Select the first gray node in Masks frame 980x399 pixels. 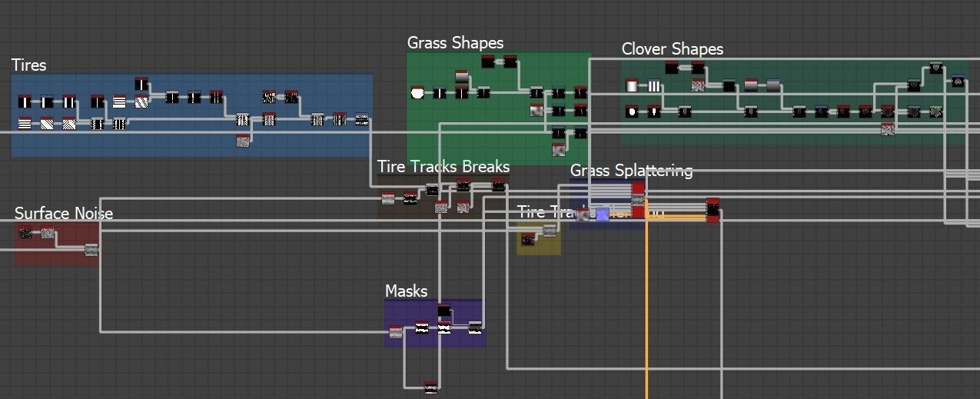point(396,331)
